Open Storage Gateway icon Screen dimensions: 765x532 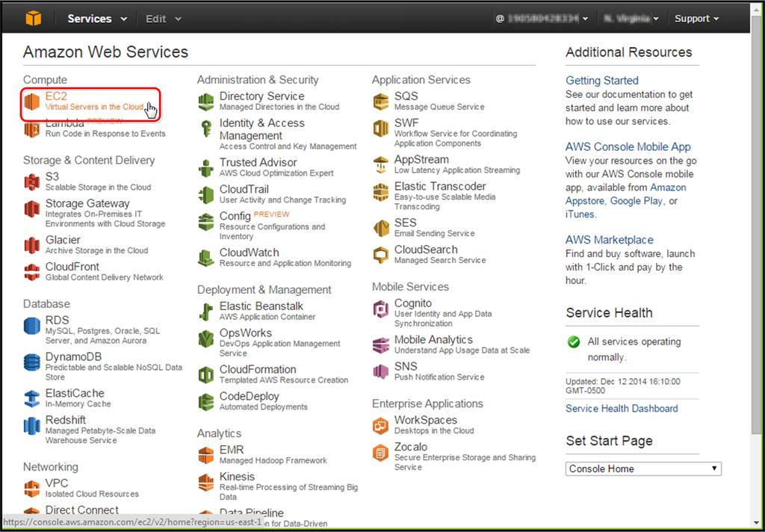(x=32, y=209)
